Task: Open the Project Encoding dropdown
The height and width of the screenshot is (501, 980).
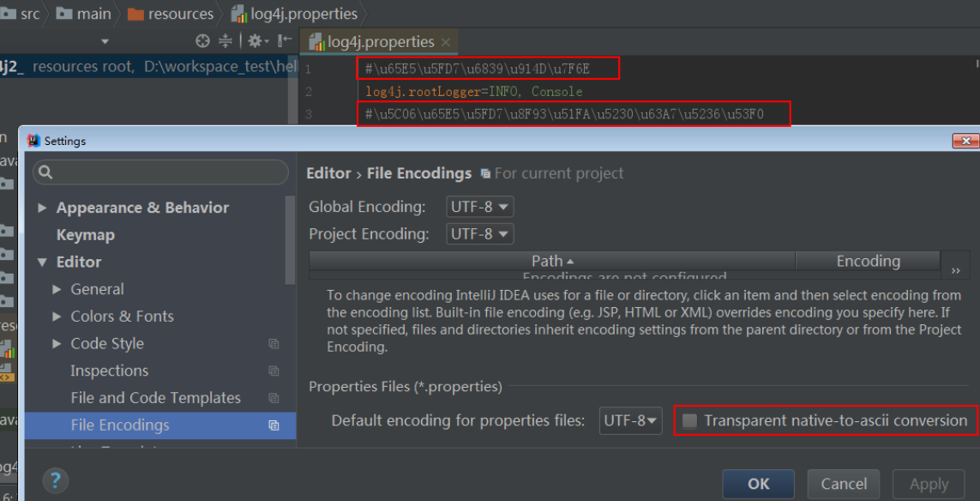Action: pos(480,234)
